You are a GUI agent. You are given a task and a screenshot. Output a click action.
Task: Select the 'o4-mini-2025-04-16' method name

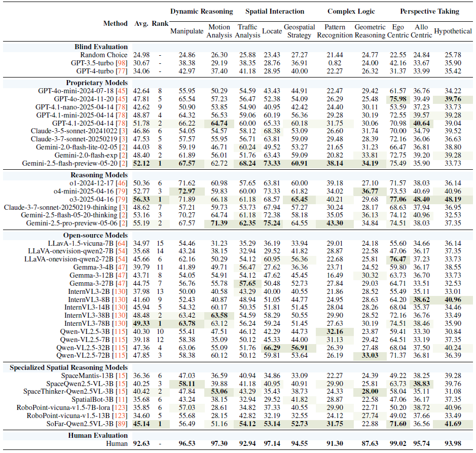84,192
